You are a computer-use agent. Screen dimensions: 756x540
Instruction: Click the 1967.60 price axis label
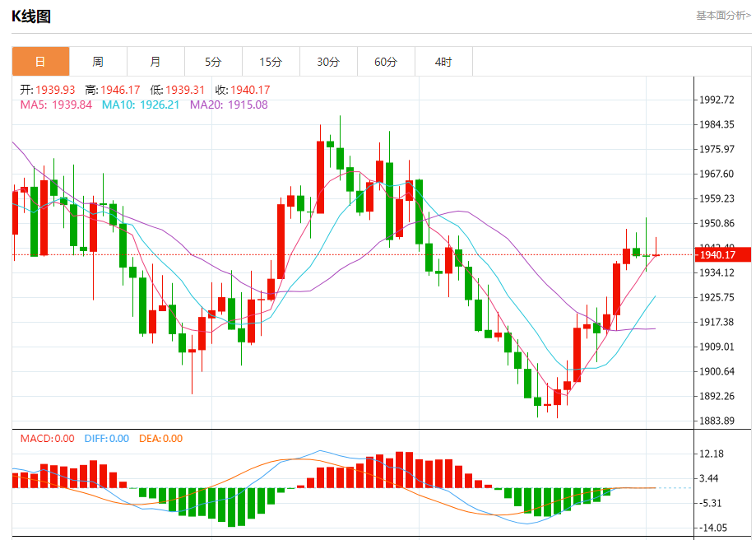717,174
